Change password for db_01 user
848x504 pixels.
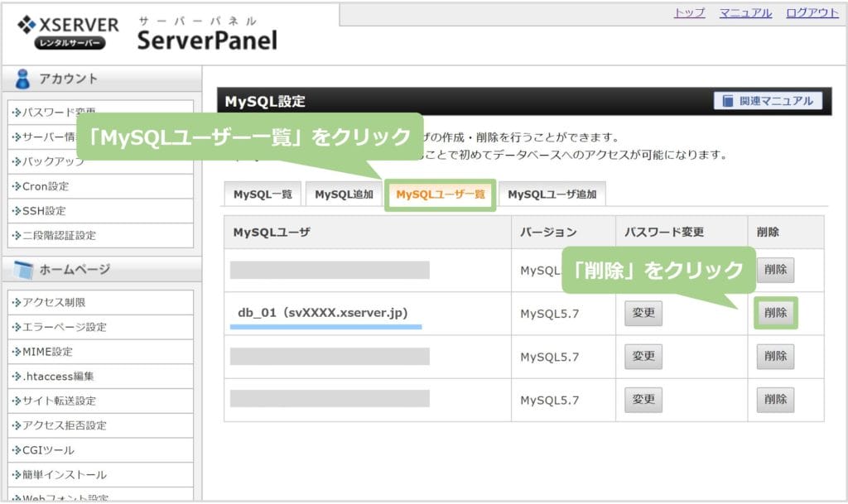click(x=643, y=313)
